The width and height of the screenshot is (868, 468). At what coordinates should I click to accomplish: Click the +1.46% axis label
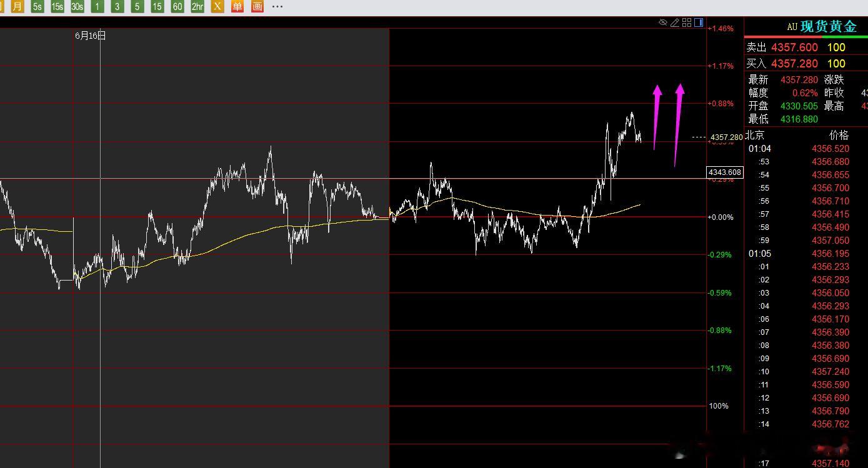(721, 29)
